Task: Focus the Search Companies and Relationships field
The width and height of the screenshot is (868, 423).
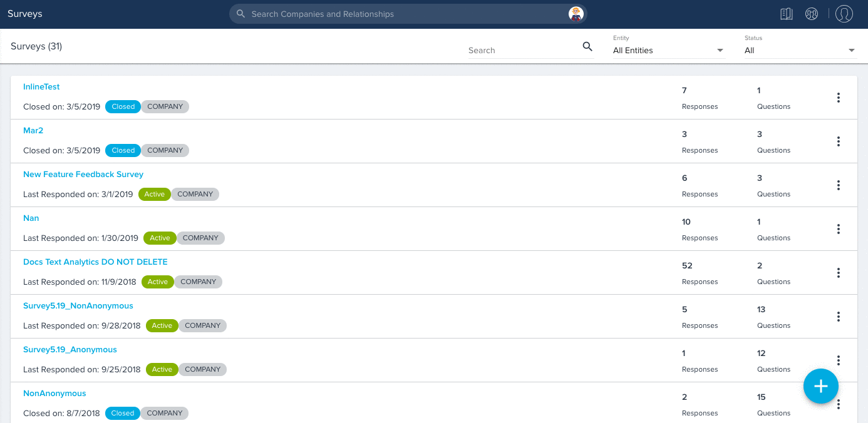Action: (x=407, y=14)
